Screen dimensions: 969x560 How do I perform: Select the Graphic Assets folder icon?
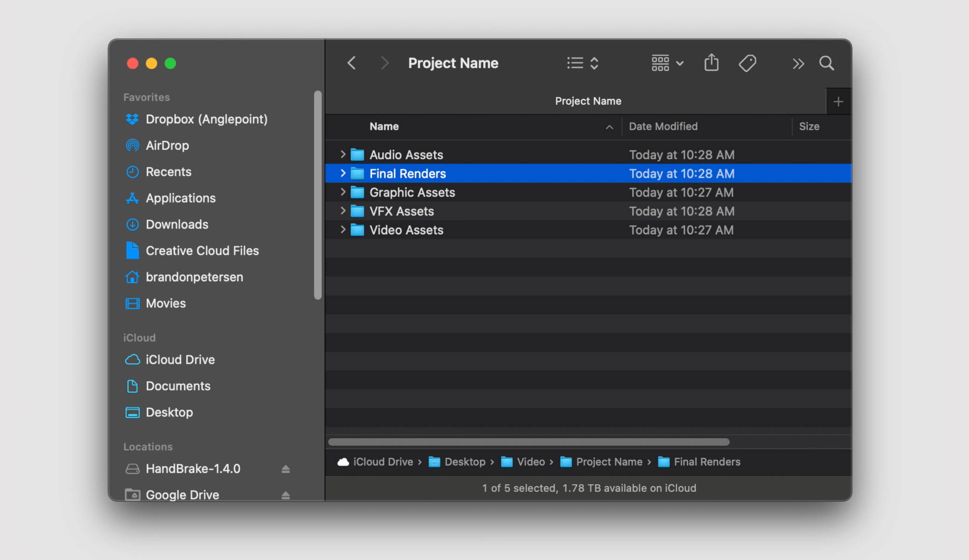pyautogui.click(x=357, y=192)
